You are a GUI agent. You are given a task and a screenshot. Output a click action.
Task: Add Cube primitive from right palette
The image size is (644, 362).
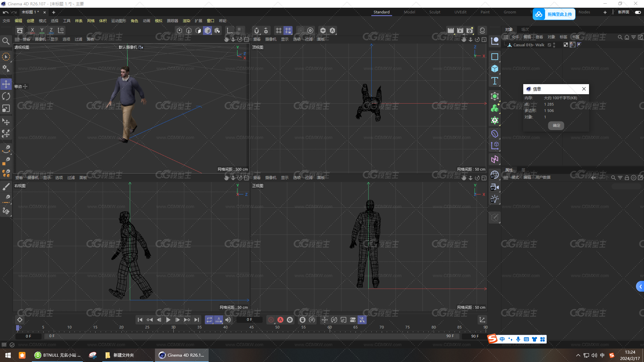495,69
